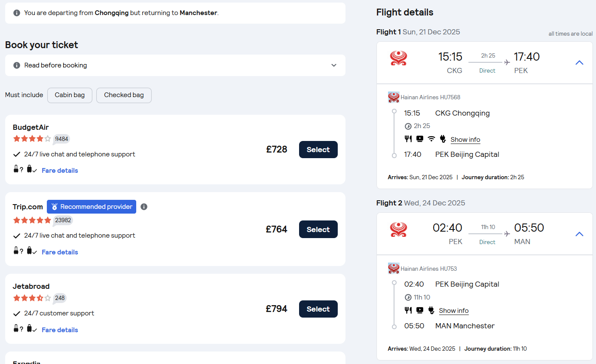Click the Trip.com star rating review count
Screen dimensions: 596x364
point(63,220)
